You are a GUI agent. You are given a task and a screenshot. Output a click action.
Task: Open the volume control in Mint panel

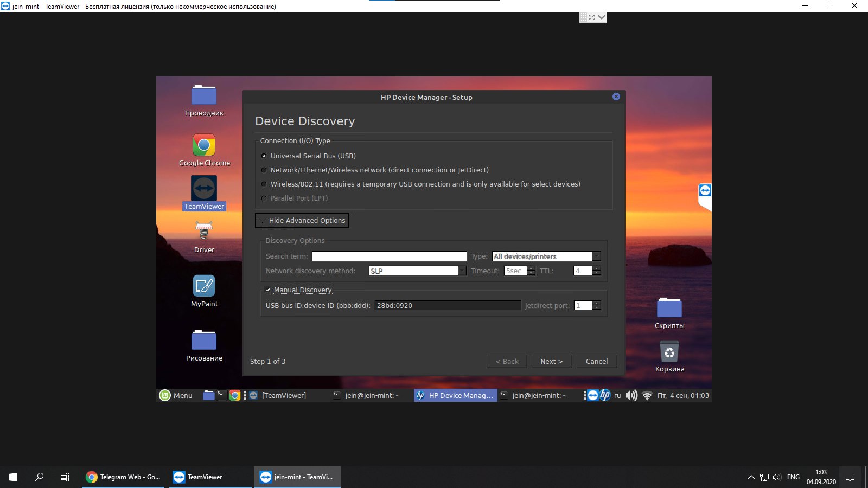click(x=631, y=395)
